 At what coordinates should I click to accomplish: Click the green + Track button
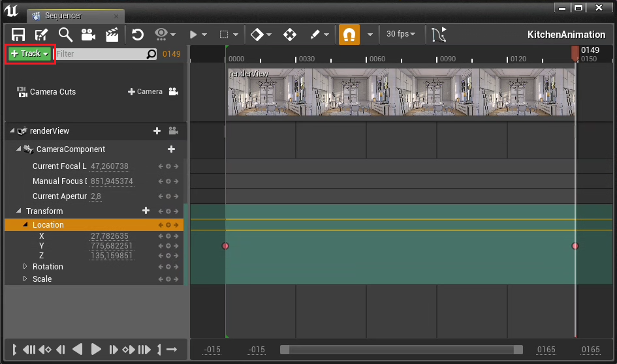click(x=30, y=53)
